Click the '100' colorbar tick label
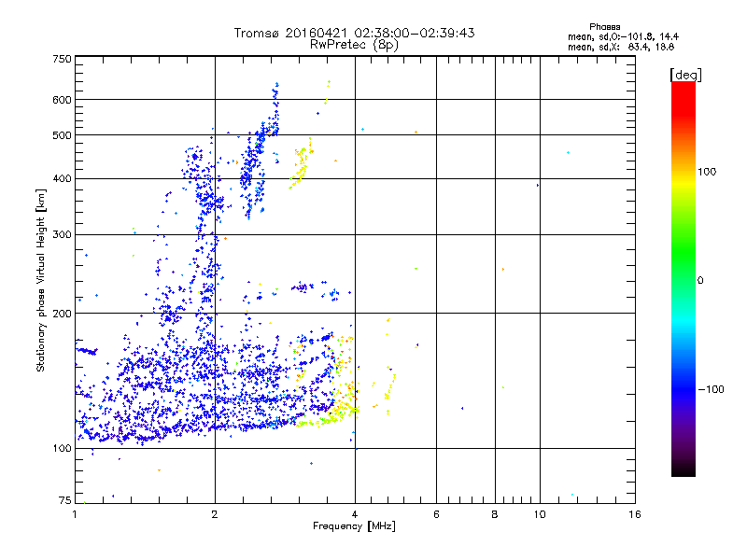 coord(707,172)
